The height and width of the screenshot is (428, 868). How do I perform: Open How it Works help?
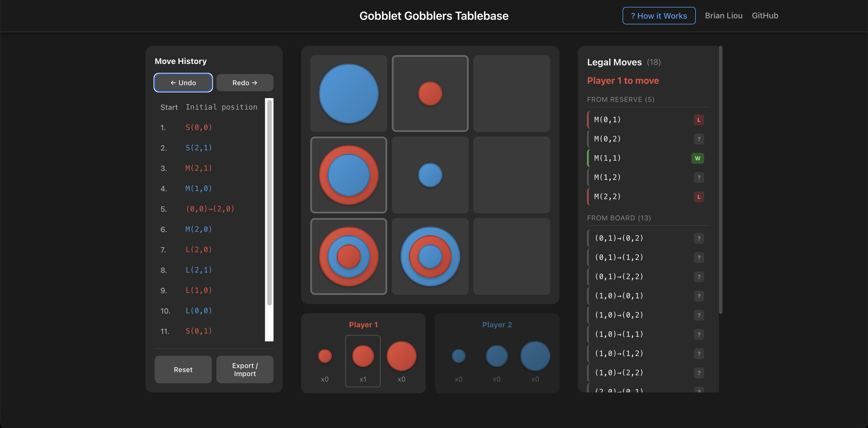(658, 16)
